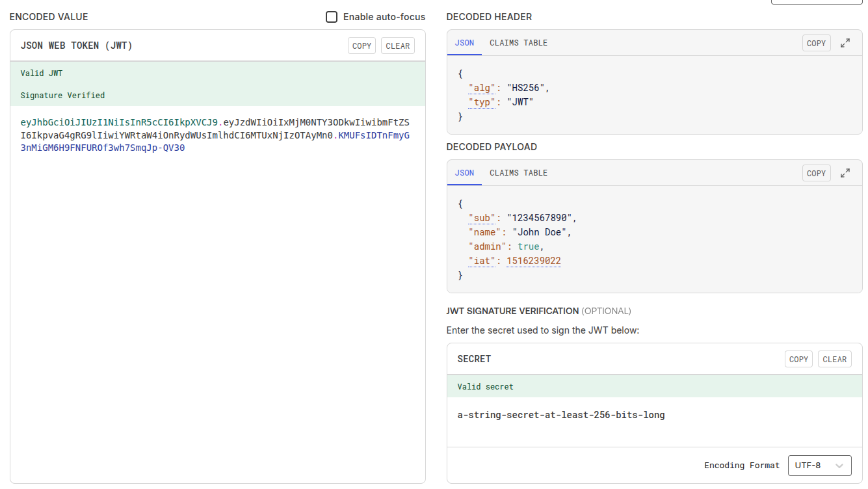Click the "alg" claim key in header
Screen dimensions: 868x489
[482, 88]
